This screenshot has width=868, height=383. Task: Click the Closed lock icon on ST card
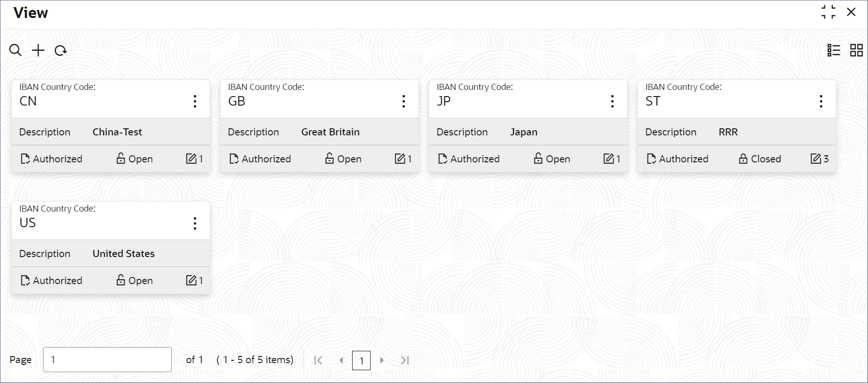pyautogui.click(x=743, y=159)
